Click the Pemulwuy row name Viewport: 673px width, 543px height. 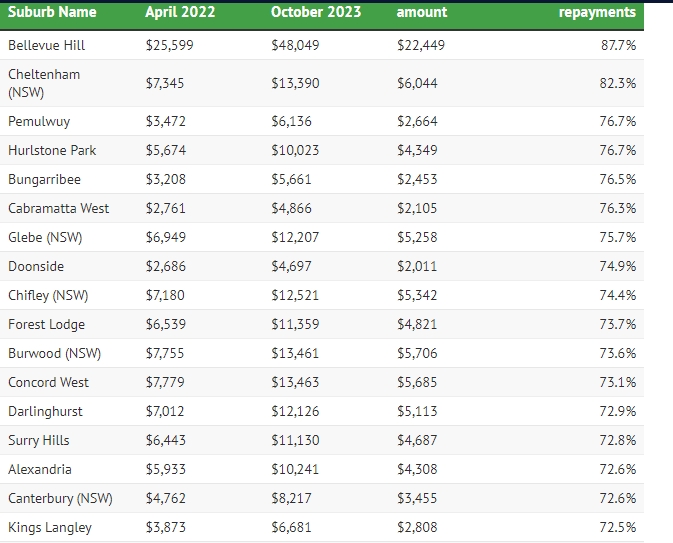point(39,121)
